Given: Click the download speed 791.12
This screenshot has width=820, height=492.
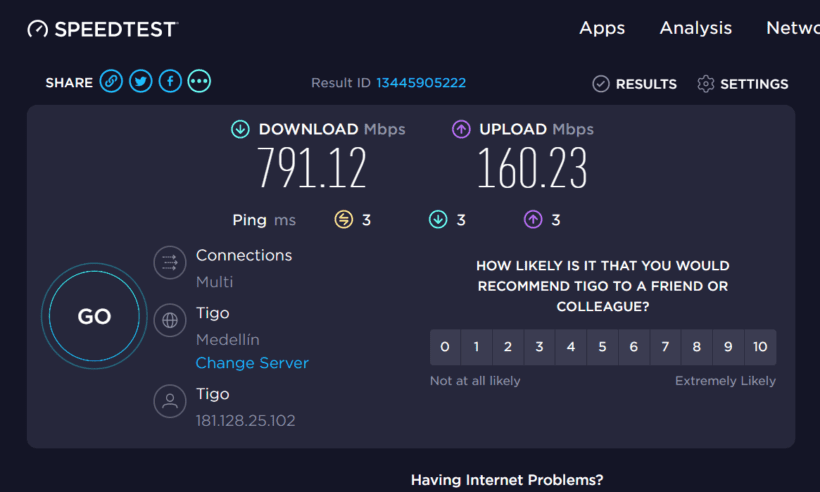Looking at the screenshot, I should coord(312,167).
